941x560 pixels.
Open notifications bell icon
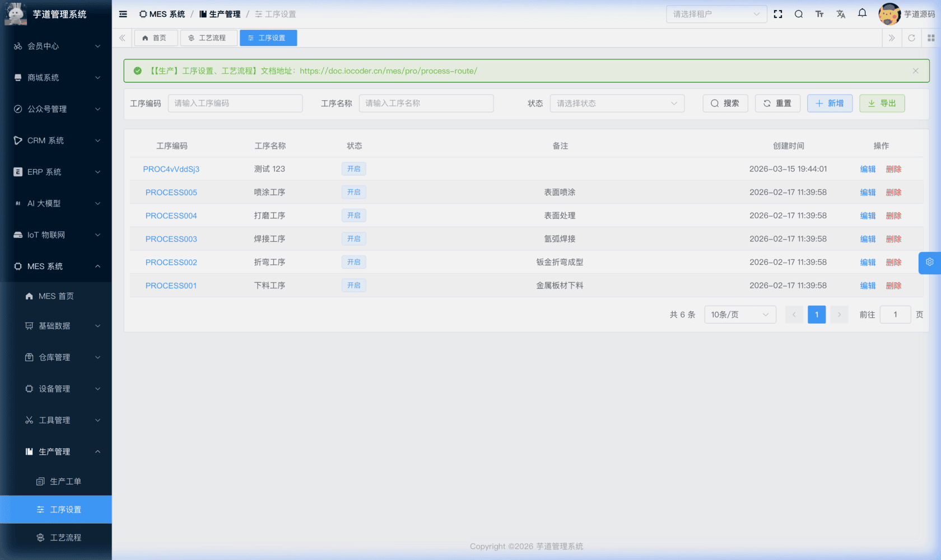(862, 13)
